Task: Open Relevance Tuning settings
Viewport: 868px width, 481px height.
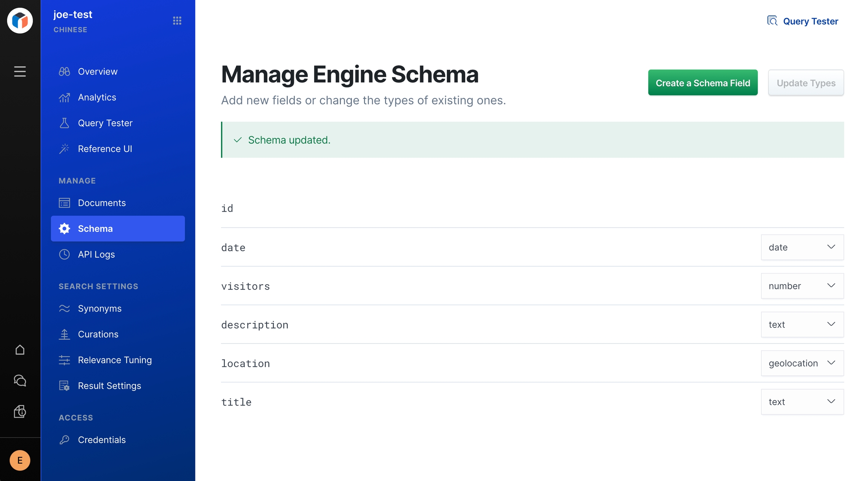Action: (x=115, y=360)
